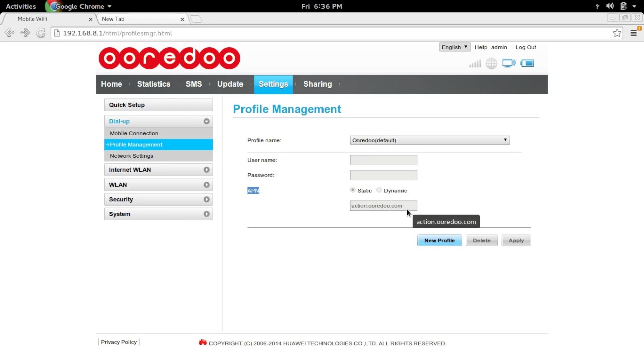
Task: Open Chrome hamburger menu
Action: 633,33
